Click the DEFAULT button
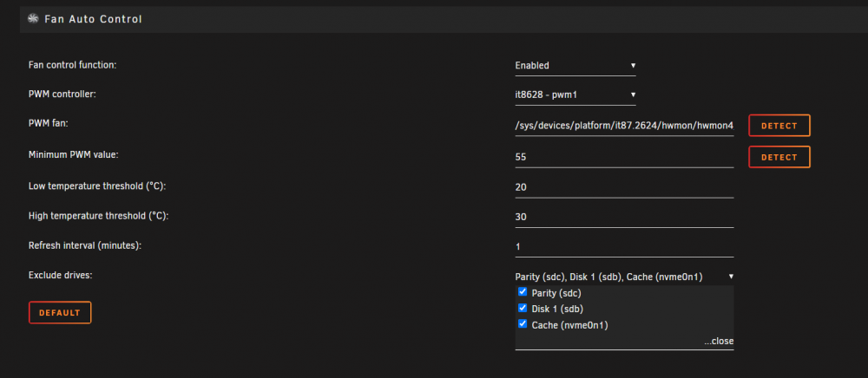 pos(60,313)
